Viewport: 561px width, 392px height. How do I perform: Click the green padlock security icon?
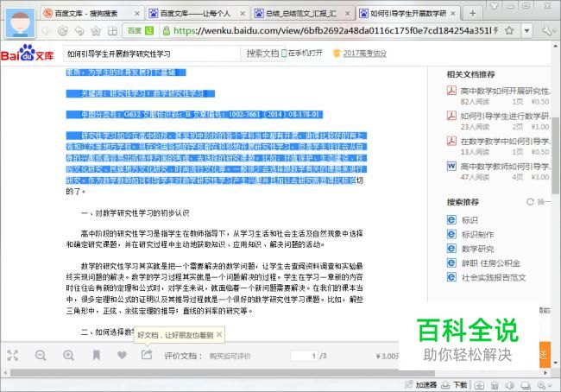coord(166,31)
